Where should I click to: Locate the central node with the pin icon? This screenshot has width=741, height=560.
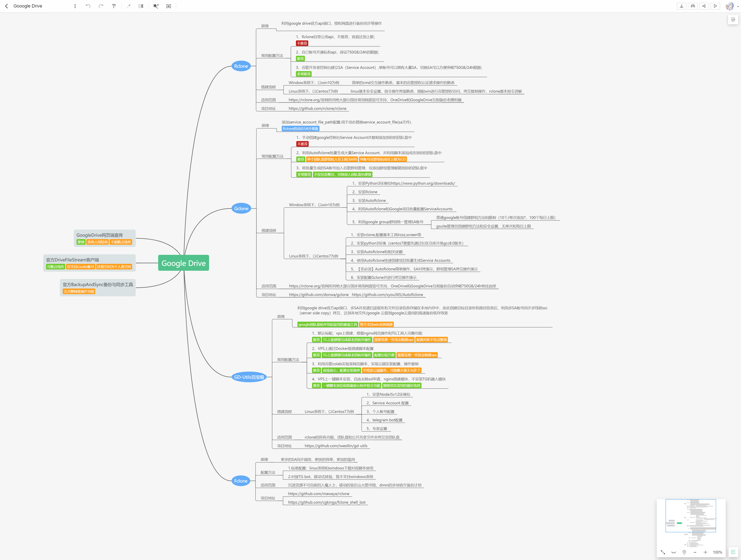pos(684,552)
